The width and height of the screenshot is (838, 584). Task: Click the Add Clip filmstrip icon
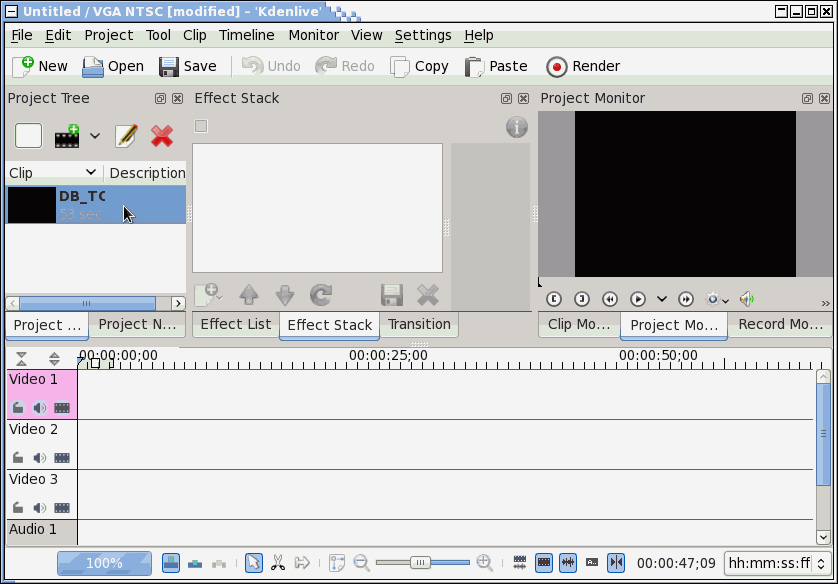[x=67, y=136]
